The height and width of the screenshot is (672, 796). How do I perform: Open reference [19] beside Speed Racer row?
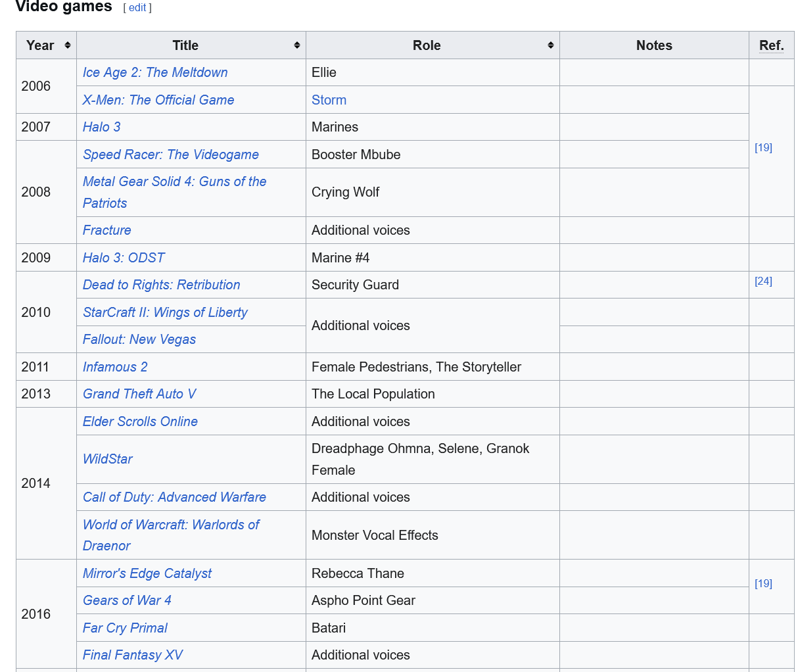(763, 148)
